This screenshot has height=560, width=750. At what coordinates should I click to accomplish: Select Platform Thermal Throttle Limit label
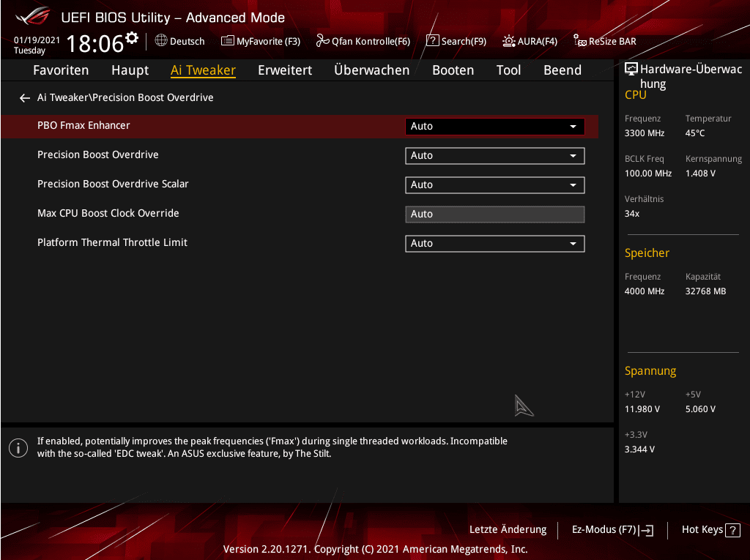tap(112, 242)
